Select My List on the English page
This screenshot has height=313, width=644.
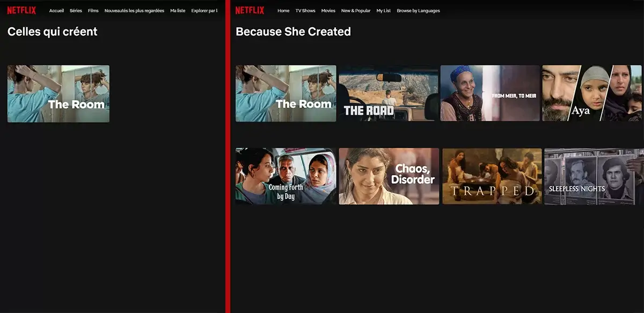coord(383,10)
